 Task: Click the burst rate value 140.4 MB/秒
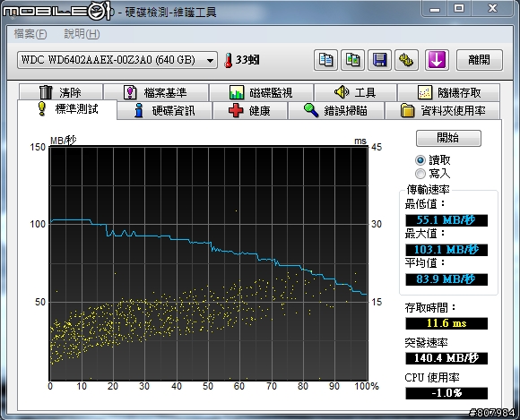446,358
